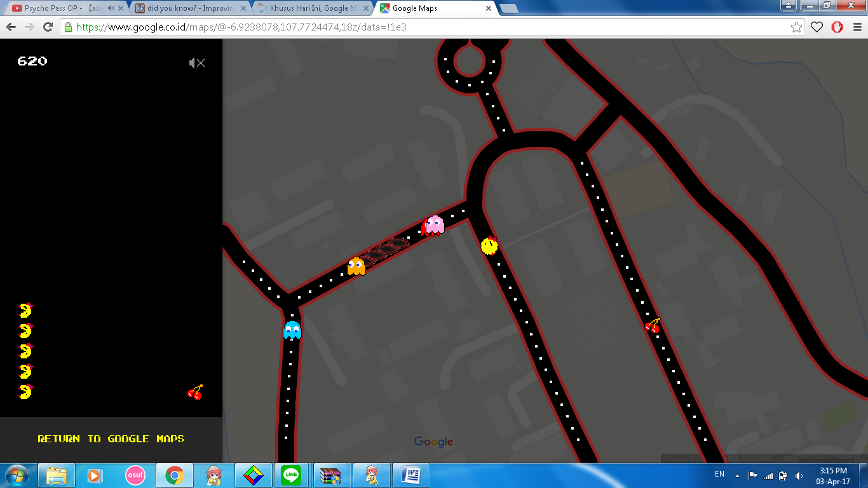Open the Windows Start menu
Screen dimensions: 868x488
click(17, 475)
